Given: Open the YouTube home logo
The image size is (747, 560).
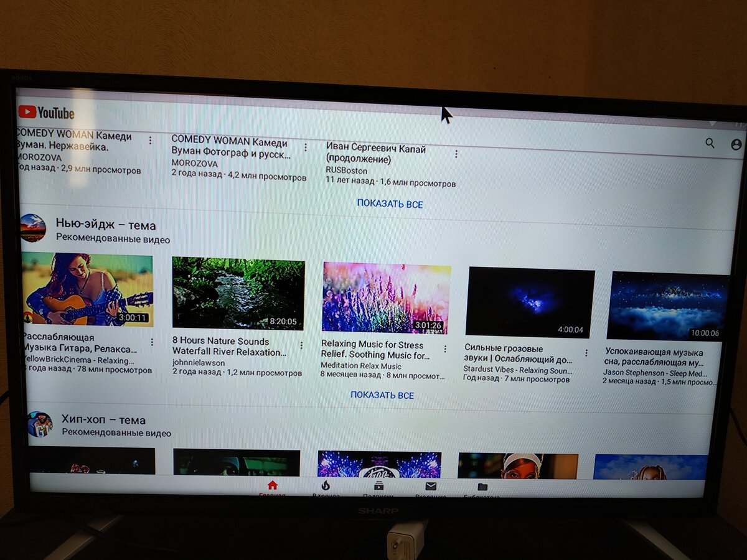Looking at the screenshot, I should [46, 113].
